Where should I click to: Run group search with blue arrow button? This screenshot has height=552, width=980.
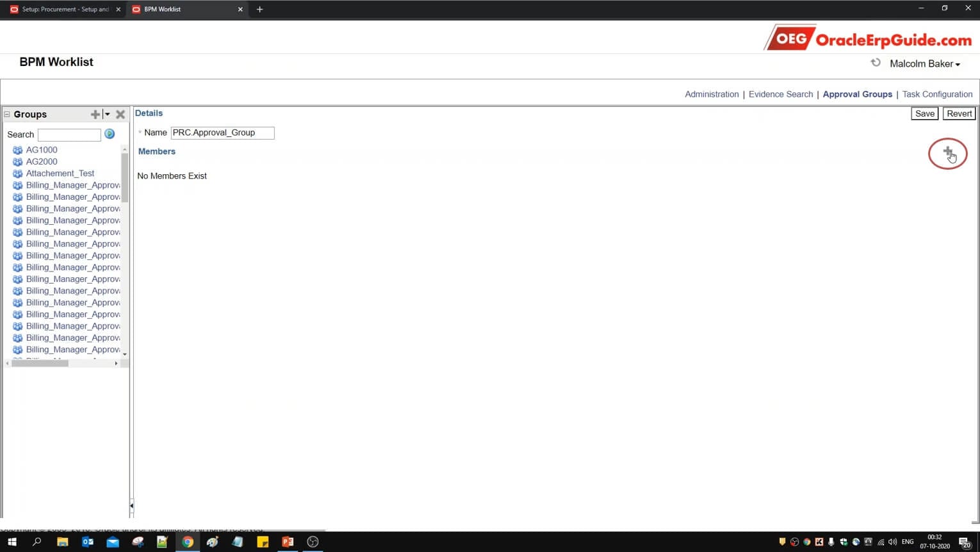coord(110,134)
